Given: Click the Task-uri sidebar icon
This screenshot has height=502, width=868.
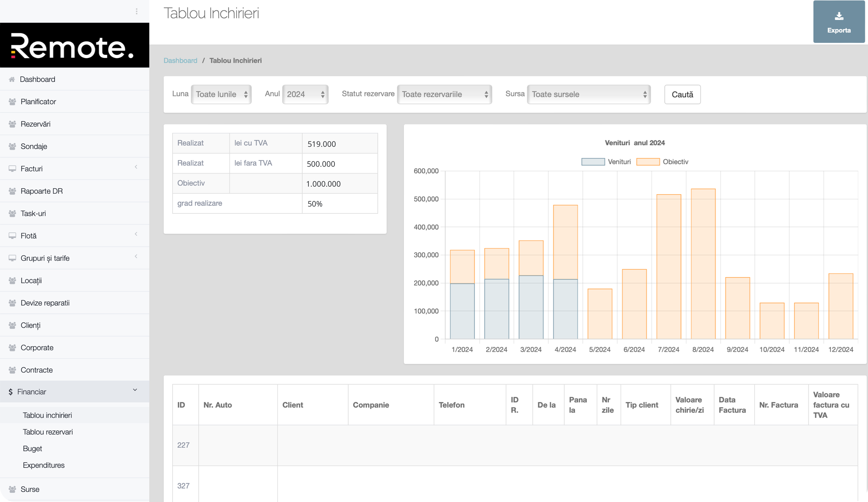Looking at the screenshot, I should [x=12, y=213].
